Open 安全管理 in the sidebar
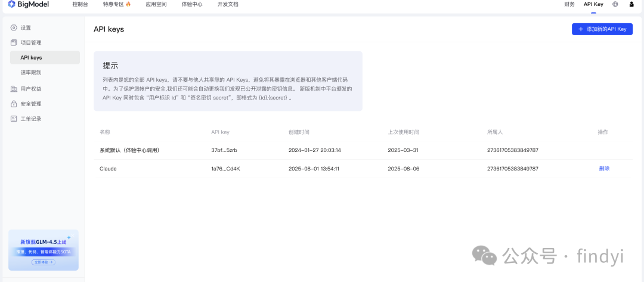This screenshot has width=644, height=282. [31, 104]
